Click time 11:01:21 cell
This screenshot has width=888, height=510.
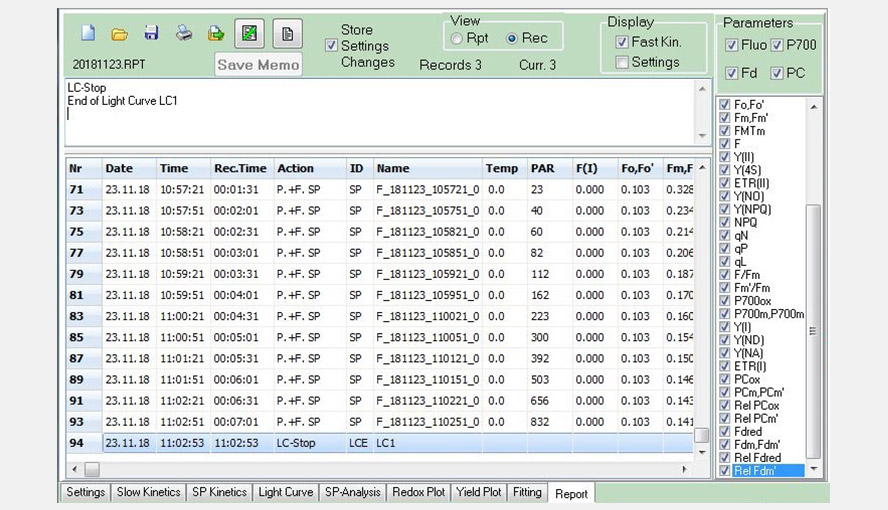[x=182, y=358]
